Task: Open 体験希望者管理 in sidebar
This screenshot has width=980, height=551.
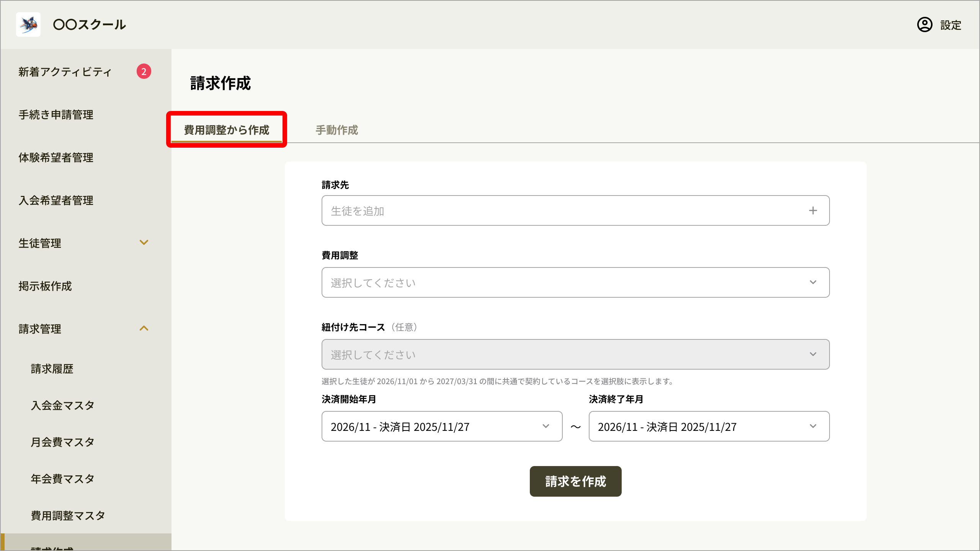Action: [56, 158]
